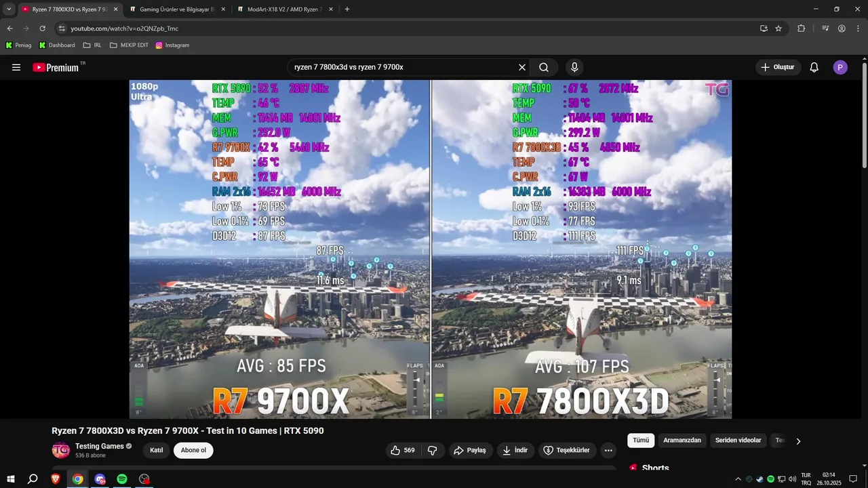
Task: Click the Teşekkürler thanks button
Action: (567, 450)
